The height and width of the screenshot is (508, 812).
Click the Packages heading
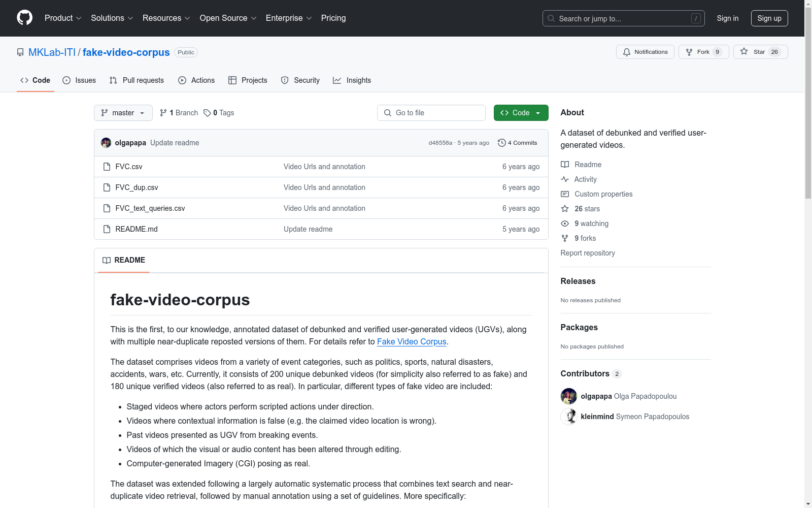point(579,327)
